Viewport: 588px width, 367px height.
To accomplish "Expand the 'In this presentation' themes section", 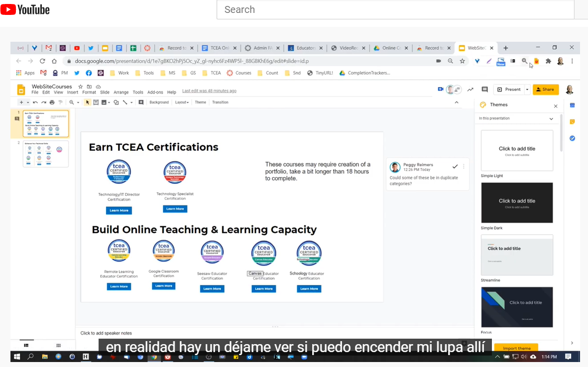I will pyautogui.click(x=551, y=119).
